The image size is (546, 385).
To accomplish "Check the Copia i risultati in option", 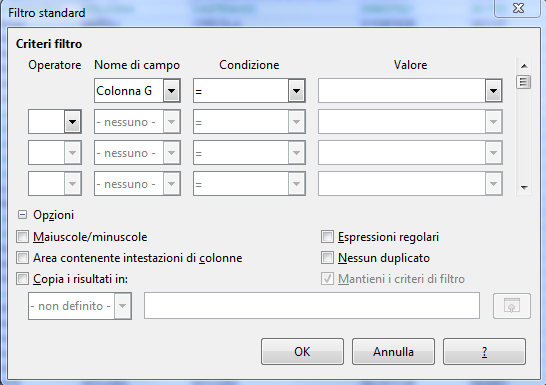I will 22,279.
